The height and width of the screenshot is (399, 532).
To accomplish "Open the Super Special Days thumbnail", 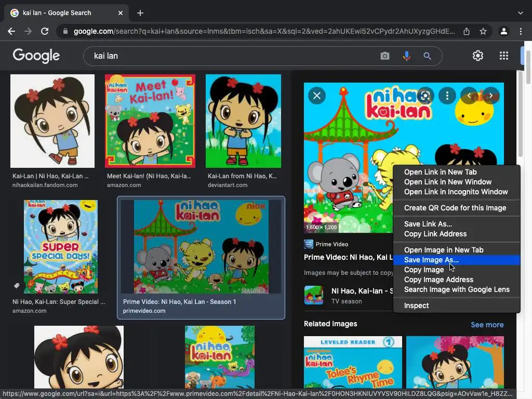I will click(x=61, y=247).
